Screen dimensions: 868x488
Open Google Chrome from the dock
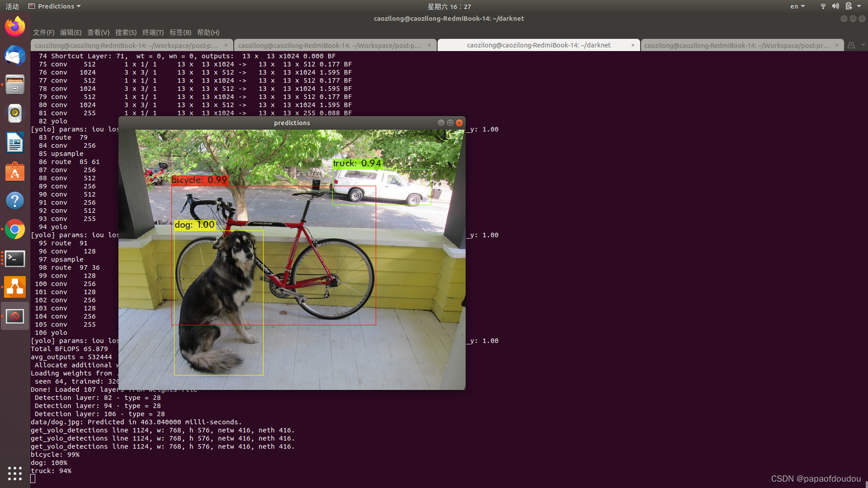click(15, 230)
